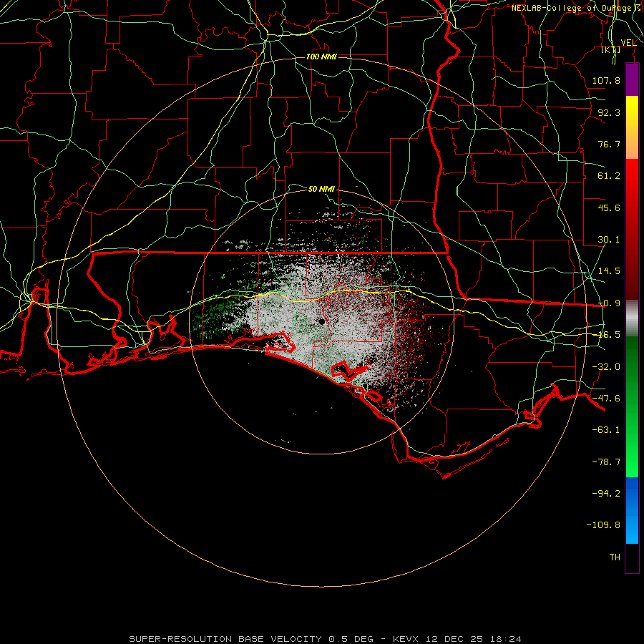Click the -63.1 velocity scale label
The image size is (644, 644).
click(606, 430)
